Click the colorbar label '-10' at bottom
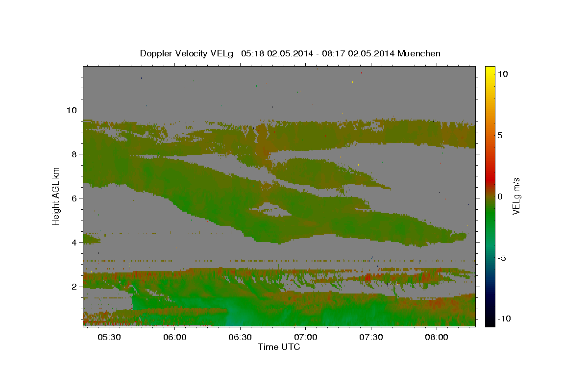The width and height of the screenshot is (588, 392). point(505,318)
